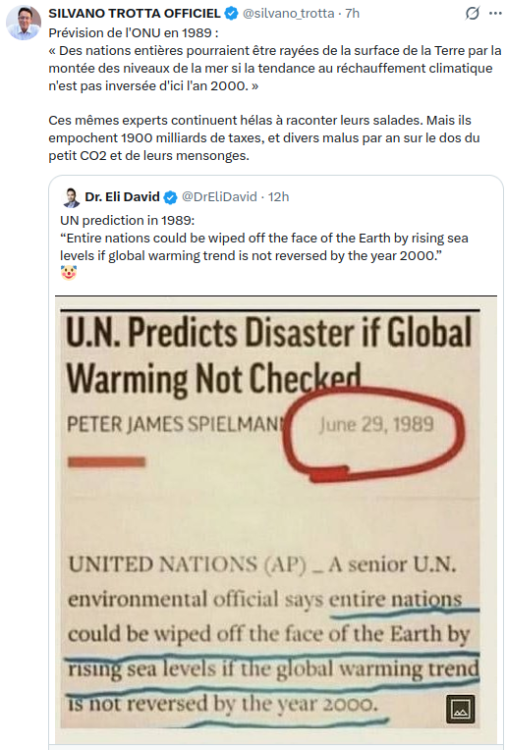The image size is (506, 750).
Task: Open the SILVANO TROTTA OFFICIEL display name
Action: (134, 13)
